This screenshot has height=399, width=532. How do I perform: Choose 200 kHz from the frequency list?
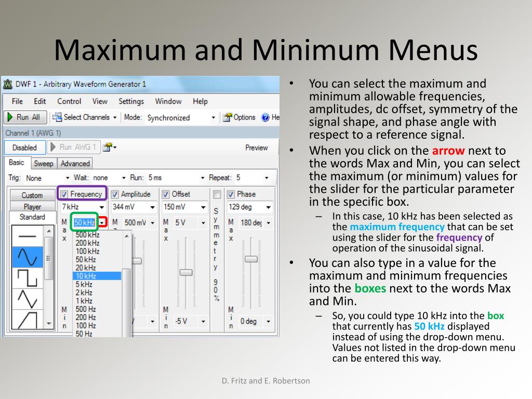[97, 243]
